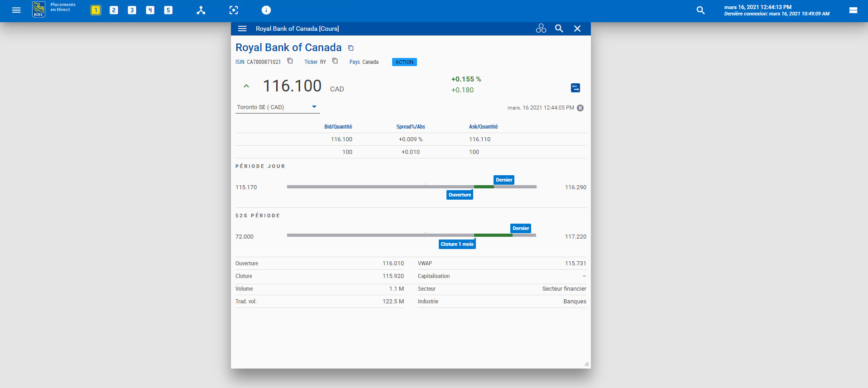Image resolution: width=868 pixels, height=388 pixels.
Task: Open the network hierarchy icon in top bar
Action: click(x=201, y=10)
